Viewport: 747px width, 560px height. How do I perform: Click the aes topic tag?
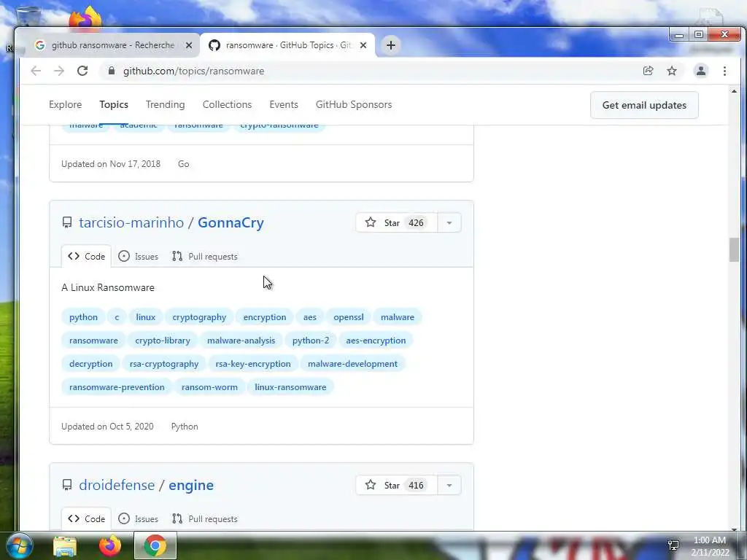coord(309,317)
